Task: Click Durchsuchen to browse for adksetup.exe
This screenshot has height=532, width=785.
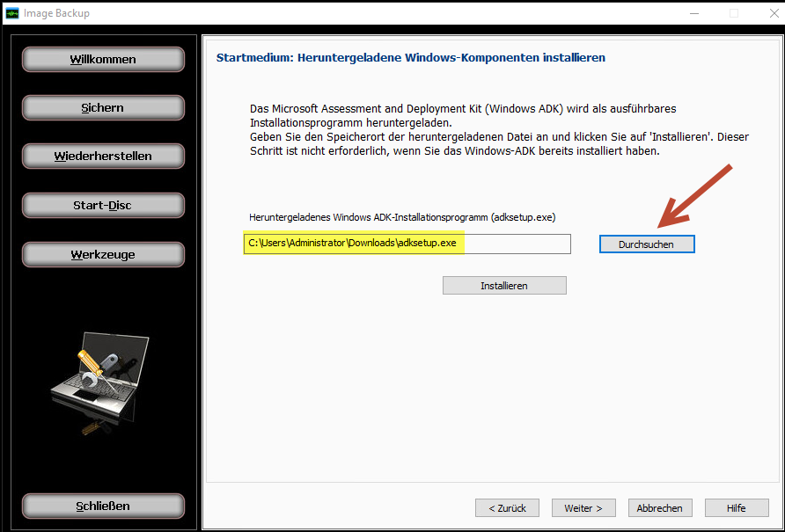Action: click(647, 244)
